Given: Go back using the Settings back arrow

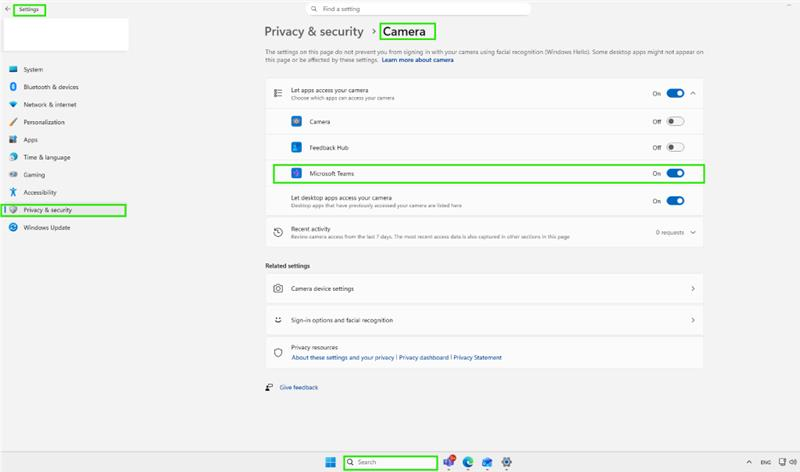Looking at the screenshot, I should click(7, 9).
